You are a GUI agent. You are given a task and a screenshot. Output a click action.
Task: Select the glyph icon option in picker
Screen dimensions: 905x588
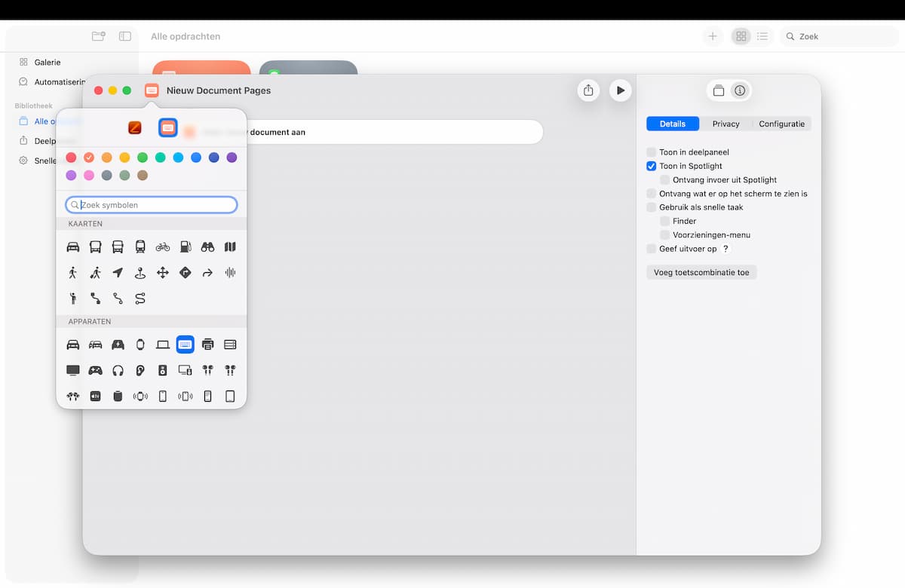[x=168, y=127]
